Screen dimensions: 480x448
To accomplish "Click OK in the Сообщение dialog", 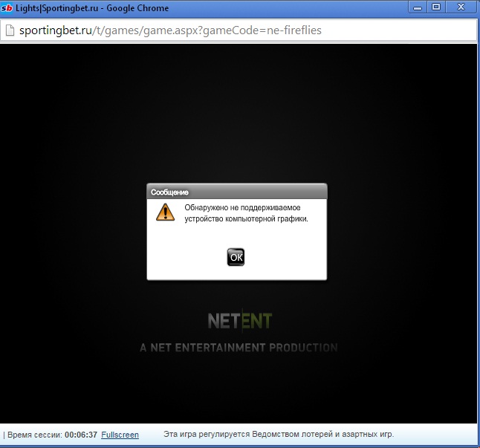I will tap(236, 257).
